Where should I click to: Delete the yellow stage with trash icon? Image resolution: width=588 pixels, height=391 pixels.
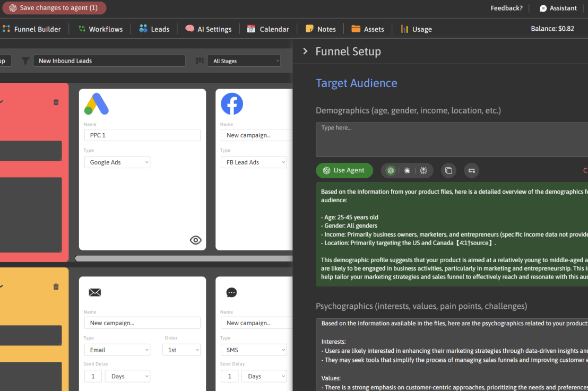tap(56, 286)
